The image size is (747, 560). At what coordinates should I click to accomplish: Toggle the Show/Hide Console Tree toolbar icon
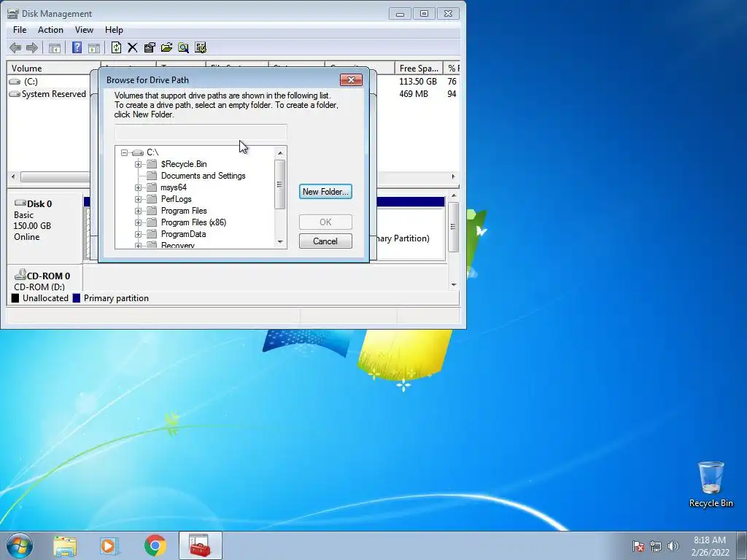(x=55, y=47)
